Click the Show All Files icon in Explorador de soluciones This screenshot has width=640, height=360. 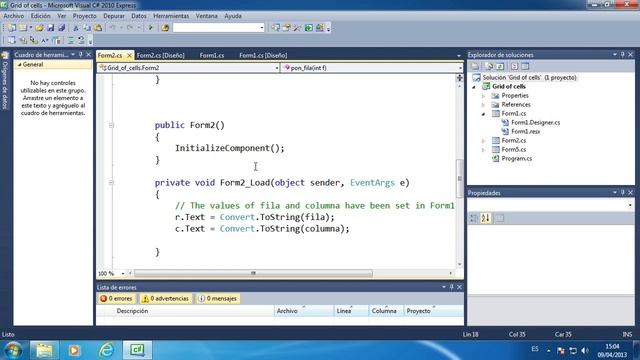pyautogui.click(x=488, y=66)
